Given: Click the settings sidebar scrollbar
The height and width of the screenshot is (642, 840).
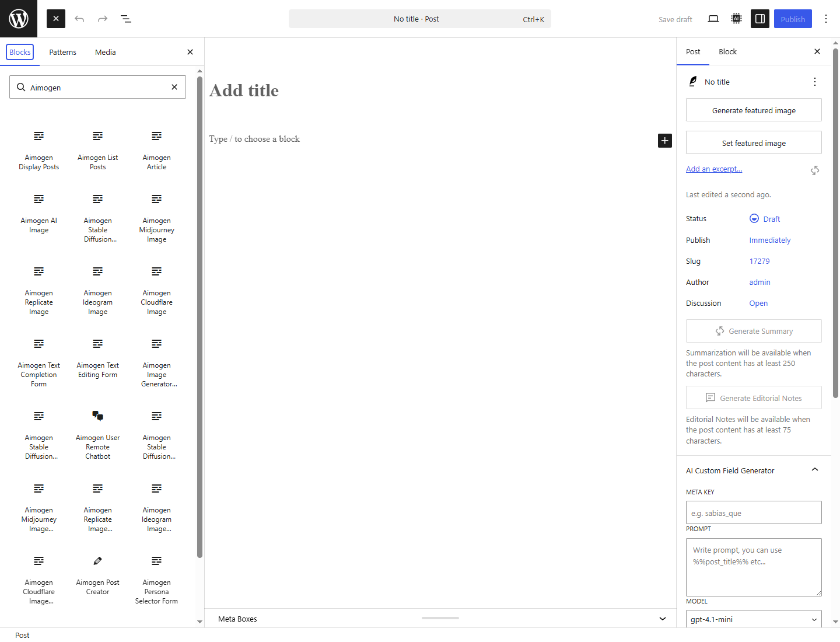Looking at the screenshot, I should point(835,223).
